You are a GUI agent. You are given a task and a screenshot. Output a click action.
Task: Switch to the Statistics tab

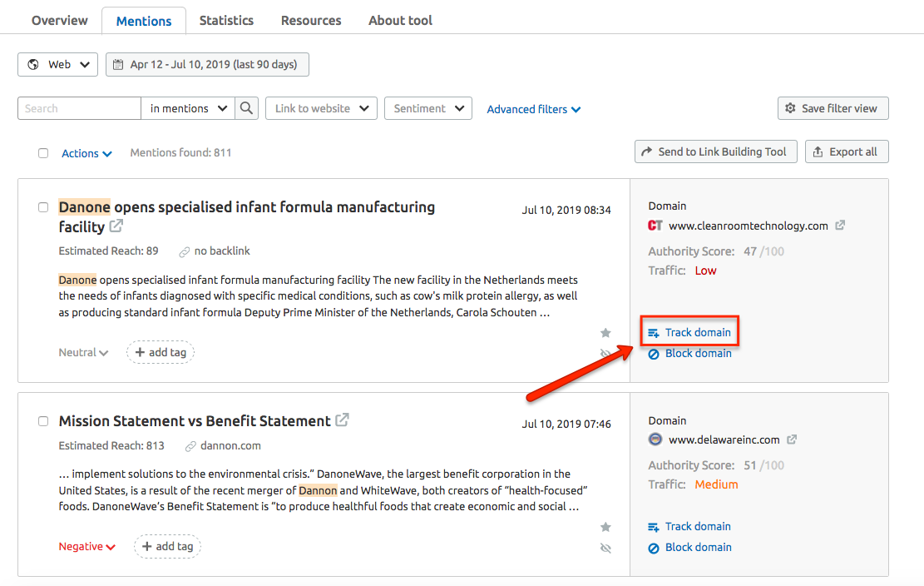point(226,20)
